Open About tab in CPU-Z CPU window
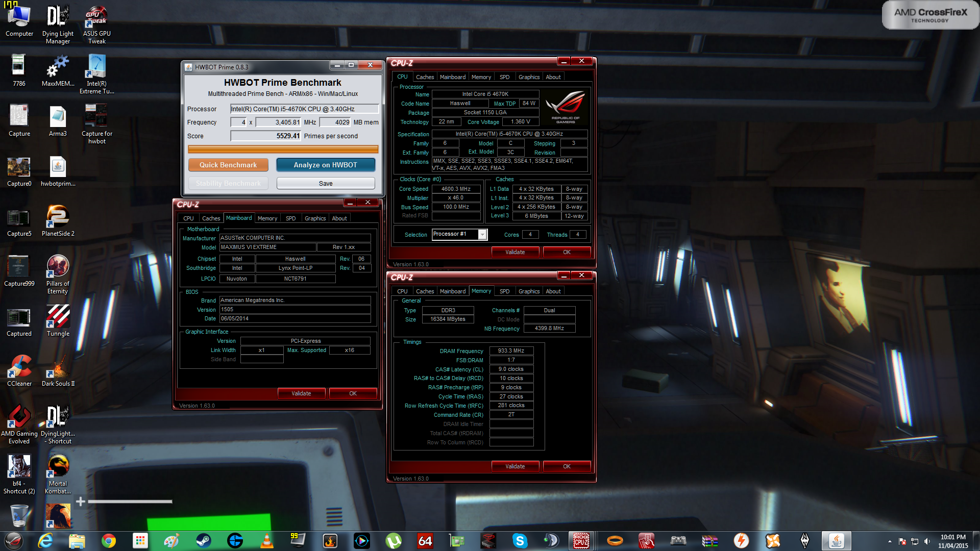 553,77
